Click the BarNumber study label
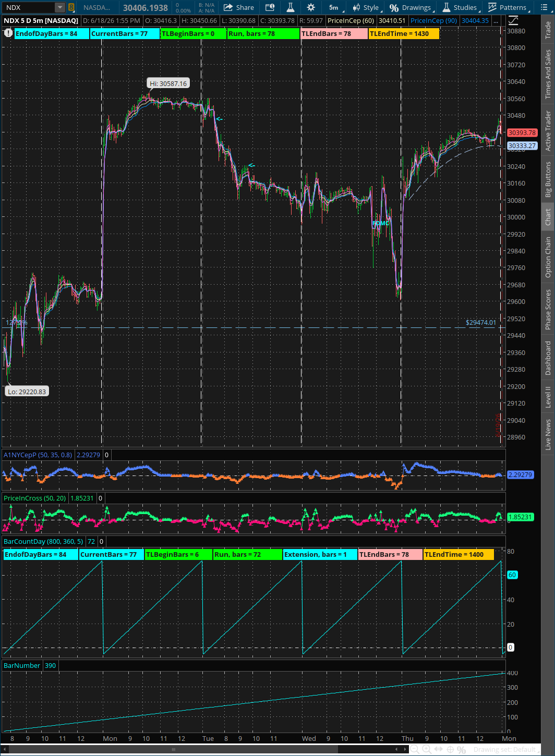 click(22, 665)
